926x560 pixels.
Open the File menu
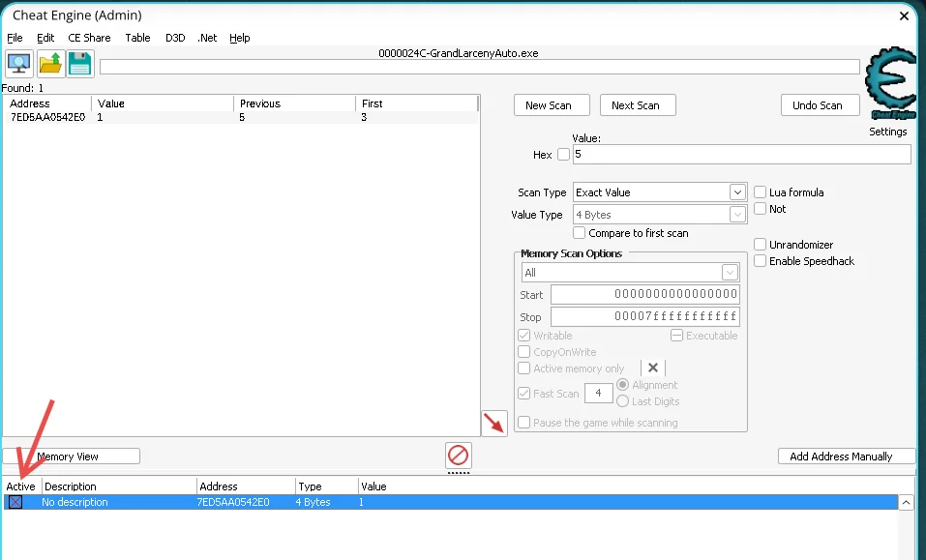coord(15,38)
